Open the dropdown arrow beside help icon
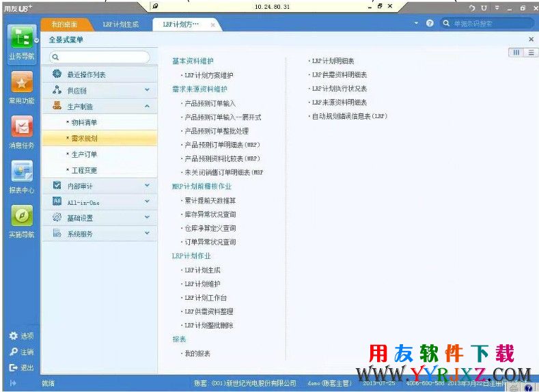This screenshot has height=392, width=539. point(416,23)
